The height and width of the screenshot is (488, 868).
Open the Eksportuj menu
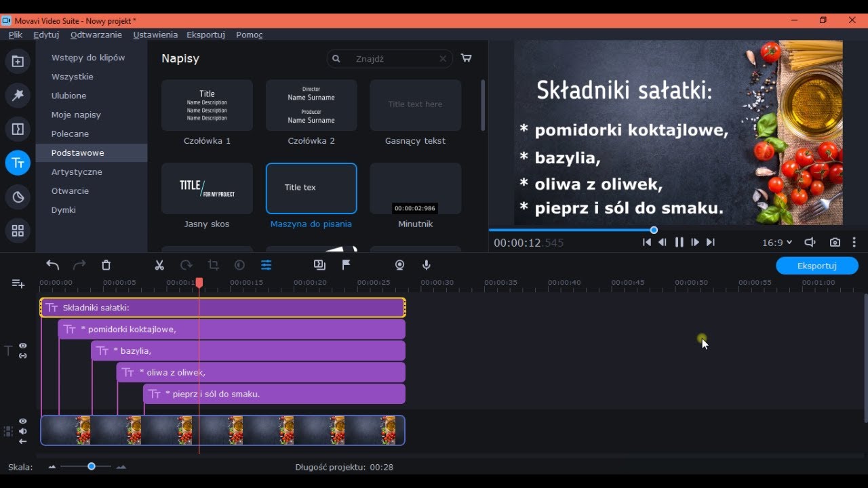(206, 35)
